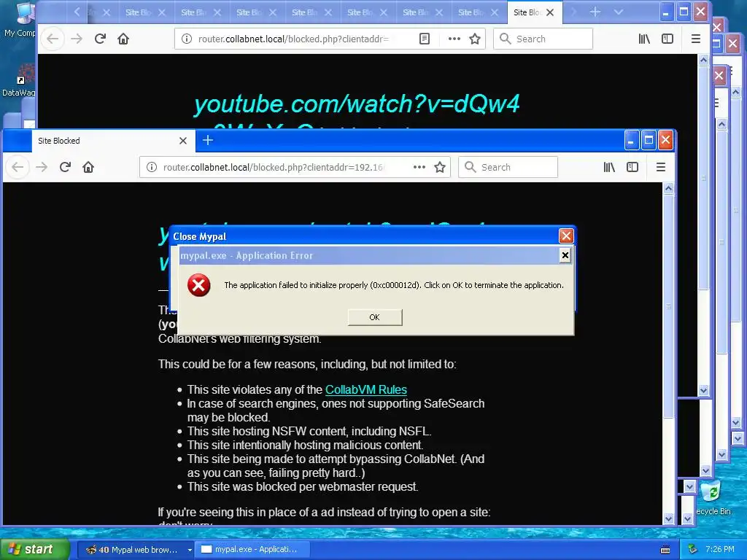The image size is (747, 560).
Task: Close the mypal.exe Application Error dialog
Action: [x=565, y=256]
